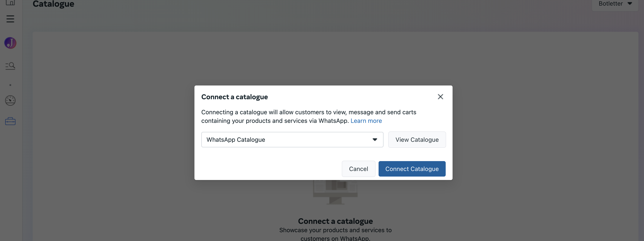Select the blue toolbox icon in sidebar
The image size is (644, 241).
[10, 121]
